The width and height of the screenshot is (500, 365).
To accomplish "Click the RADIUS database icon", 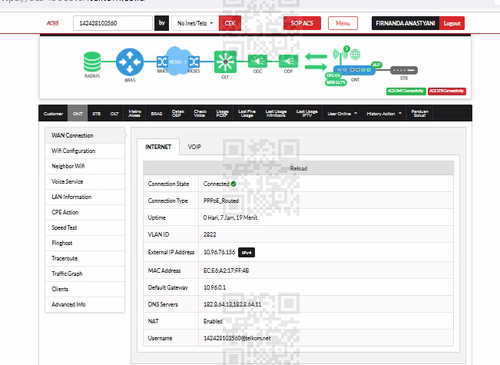I will point(92,62).
